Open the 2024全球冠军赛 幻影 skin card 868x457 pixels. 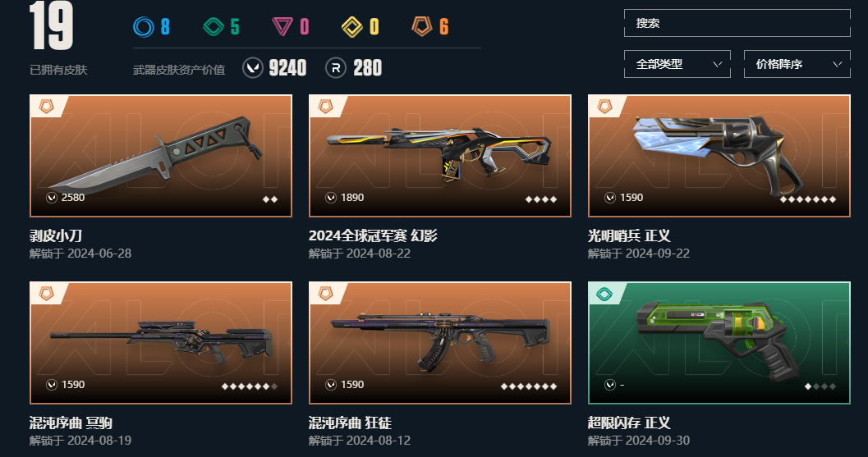(440, 156)
